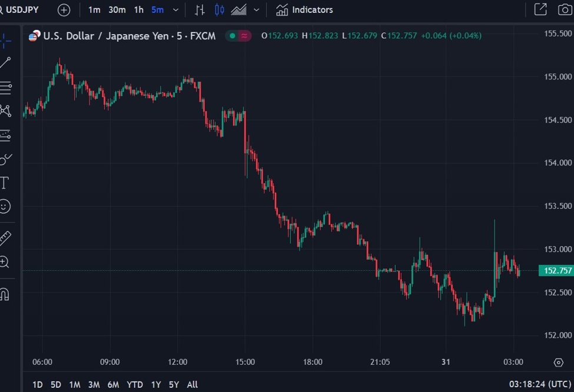This screenshot has height=392, width=574.
Task: Select the YTD range tab
Action: click(x=134, y=384)
